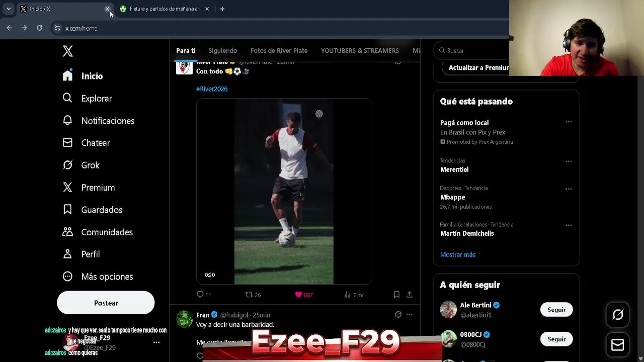The image size is (644, 362).
Task: Open the Notificaciones bell icon
Action: (x=67, y=120)
